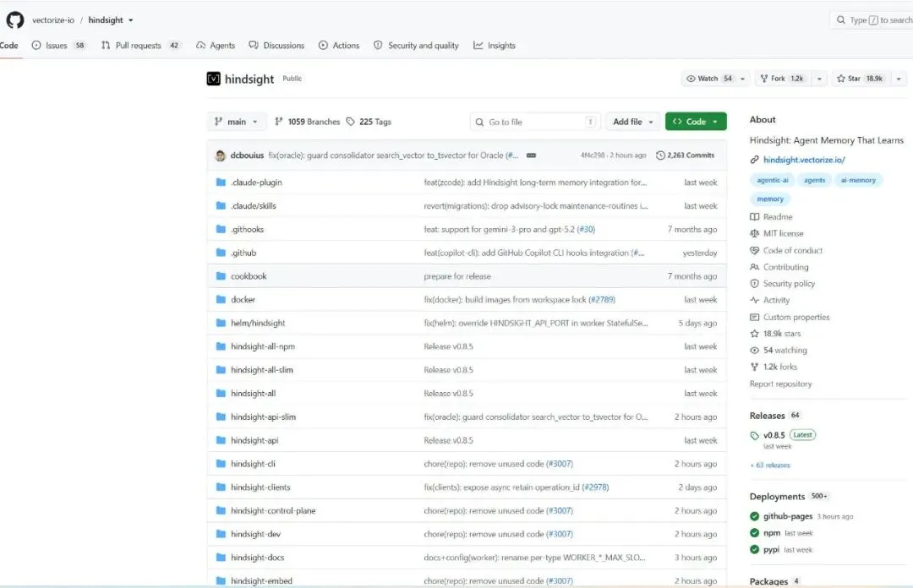Open the GitHub home logo
The width and height of the screenshot is (913, 588).
(15, 19)
